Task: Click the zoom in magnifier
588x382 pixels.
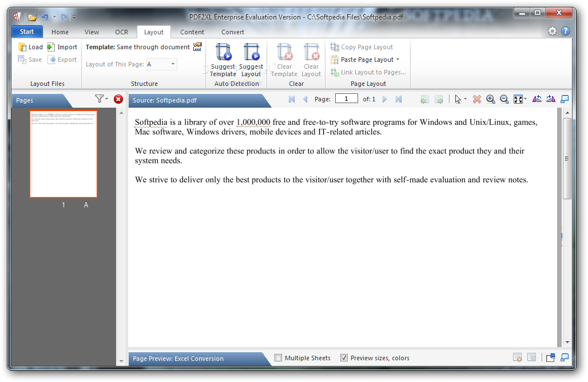Action: (490, 99)
